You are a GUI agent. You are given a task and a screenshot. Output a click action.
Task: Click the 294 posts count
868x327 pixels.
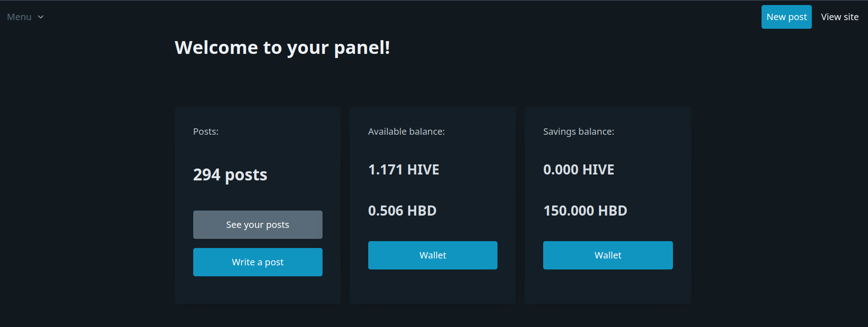(x=230, y=175)
